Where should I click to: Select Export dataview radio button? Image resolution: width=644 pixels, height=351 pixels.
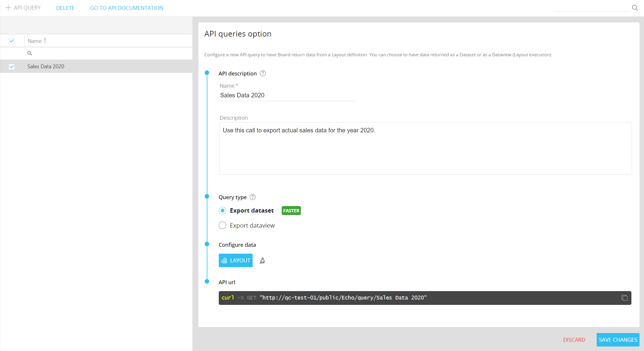tap(222, 225)
